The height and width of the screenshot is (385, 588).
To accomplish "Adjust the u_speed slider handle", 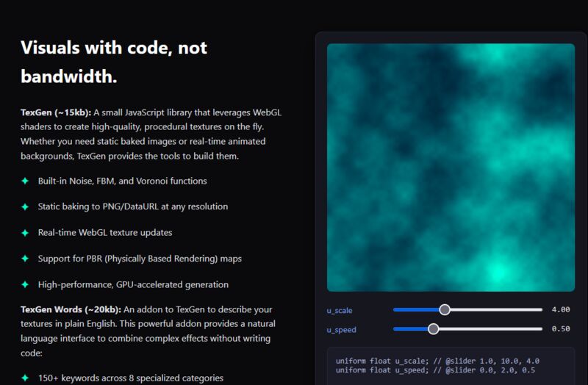I will coord(433,328).
